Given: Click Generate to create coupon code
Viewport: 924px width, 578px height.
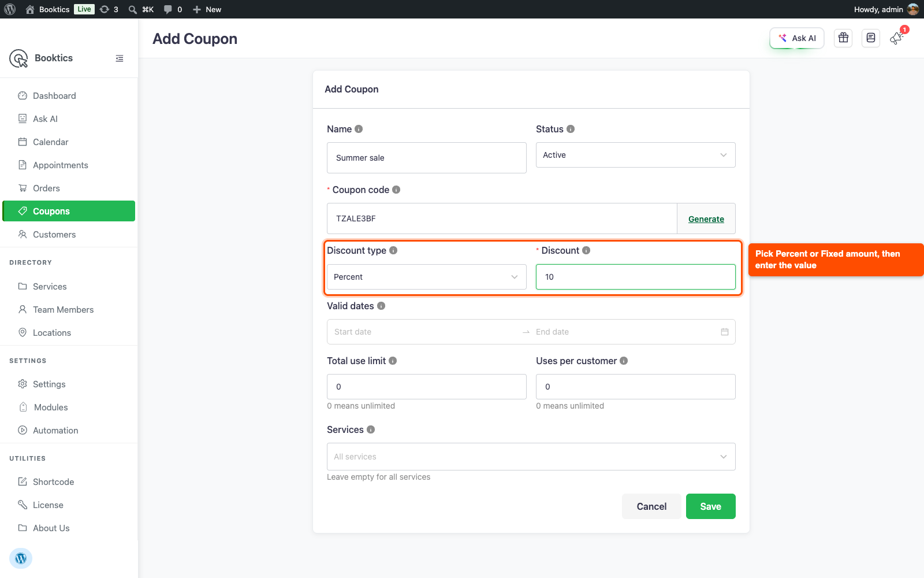Looking at the screenshot, I should point(706,219).
